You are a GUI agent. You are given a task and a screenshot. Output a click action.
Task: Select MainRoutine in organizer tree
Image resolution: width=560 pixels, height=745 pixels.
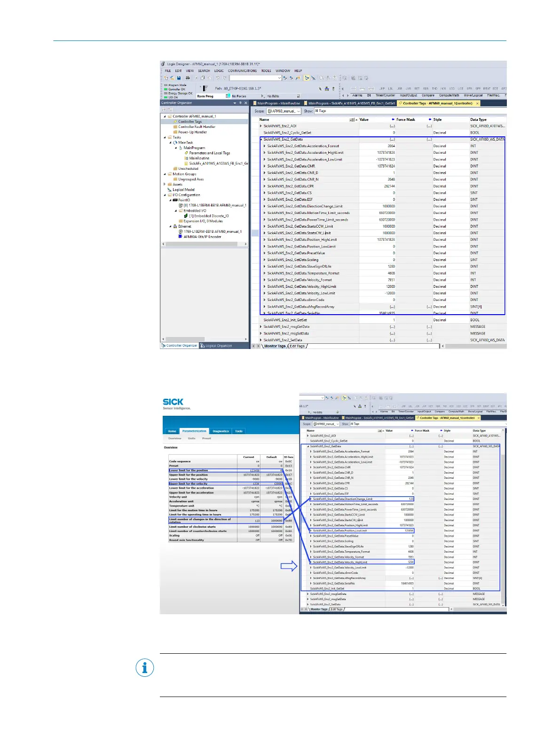click(x=199, y=158)
